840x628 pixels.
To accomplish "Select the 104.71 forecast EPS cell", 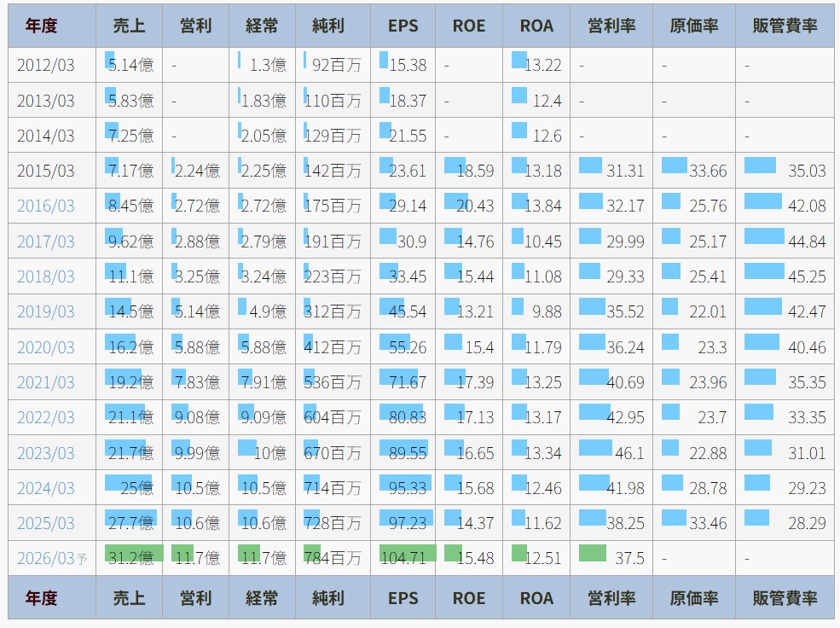I will pos(403,558).
